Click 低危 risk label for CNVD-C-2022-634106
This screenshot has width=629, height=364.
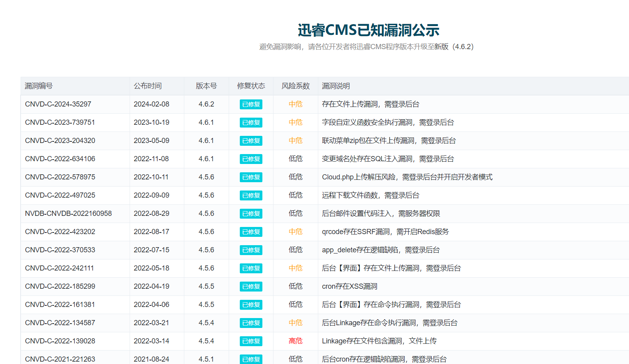[x=295, y=159]
